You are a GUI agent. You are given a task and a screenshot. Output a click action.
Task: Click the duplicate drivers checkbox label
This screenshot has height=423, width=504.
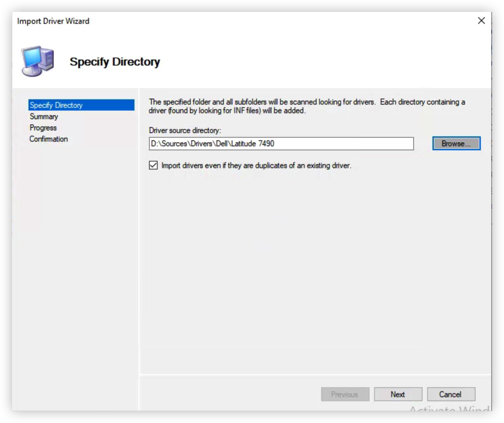click(257, 165)
